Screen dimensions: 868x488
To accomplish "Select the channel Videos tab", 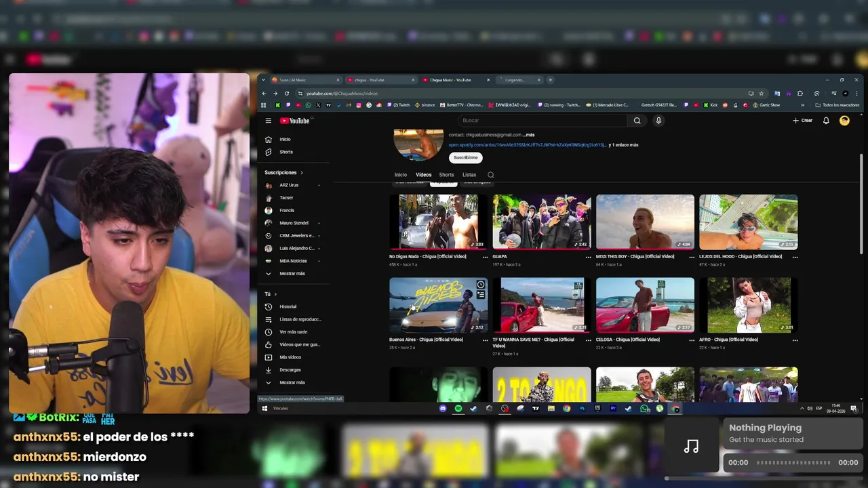I will 423,175.
